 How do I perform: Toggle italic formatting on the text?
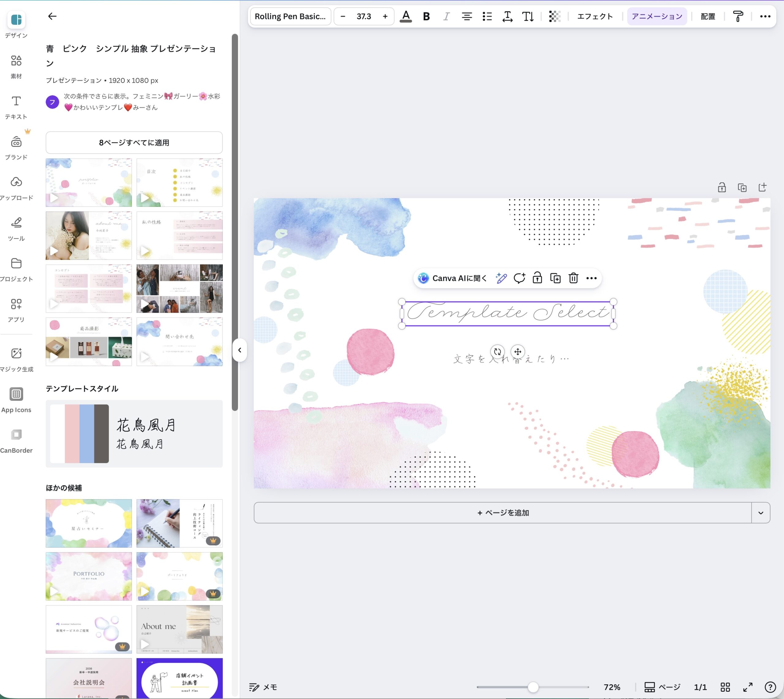coord(446,16)
